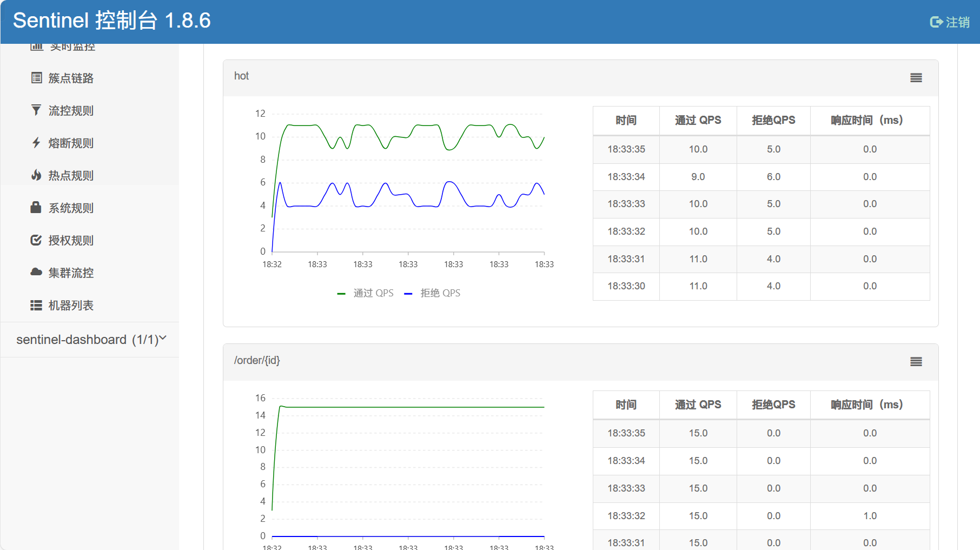Screen dimensions: 980x550
Task: Collapse the sentinel-dashboard (1/1) chevron
Action: pos(163,338)
